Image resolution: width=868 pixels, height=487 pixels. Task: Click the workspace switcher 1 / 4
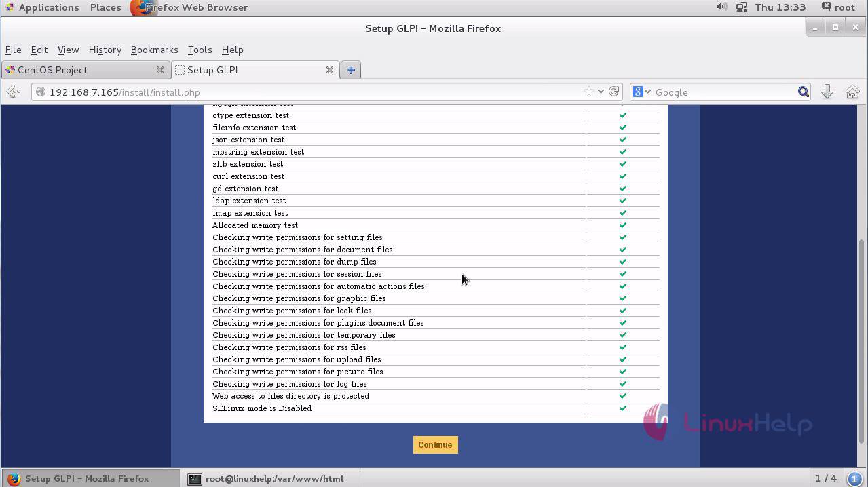click(x=826, y=478)
